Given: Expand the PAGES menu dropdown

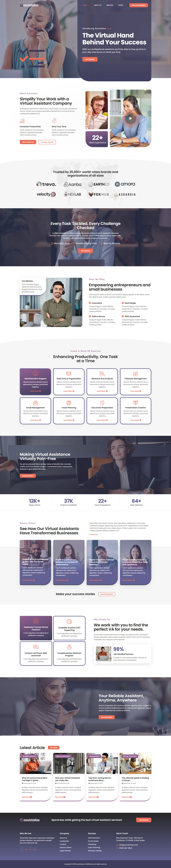Looking at the screenshot, I should (x=121, y=5).
